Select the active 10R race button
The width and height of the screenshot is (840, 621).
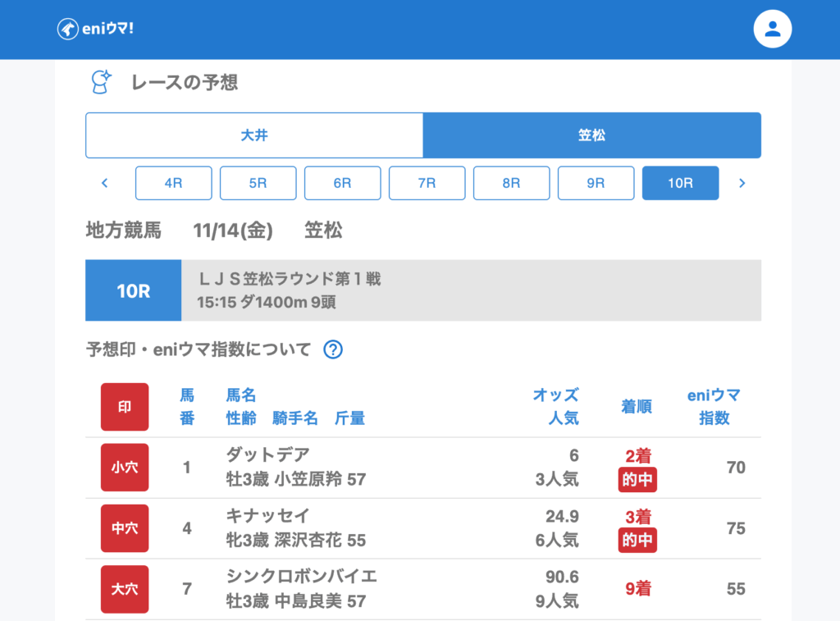680,183
